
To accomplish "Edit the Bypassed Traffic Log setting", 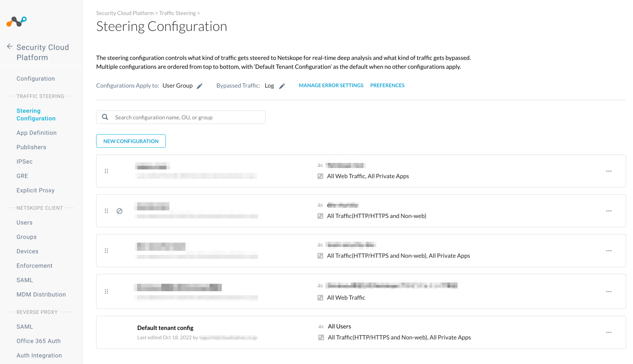I will tap(282, 86).
